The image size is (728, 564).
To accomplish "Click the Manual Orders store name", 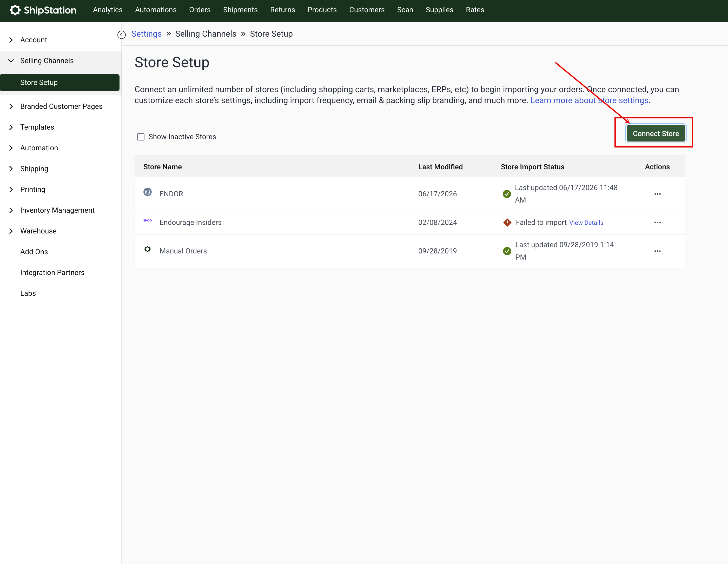I will point(183,251).
